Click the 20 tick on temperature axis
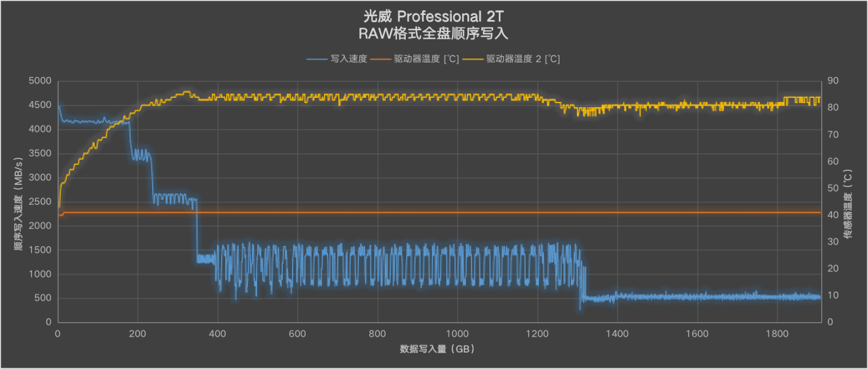 pos(833,269)
